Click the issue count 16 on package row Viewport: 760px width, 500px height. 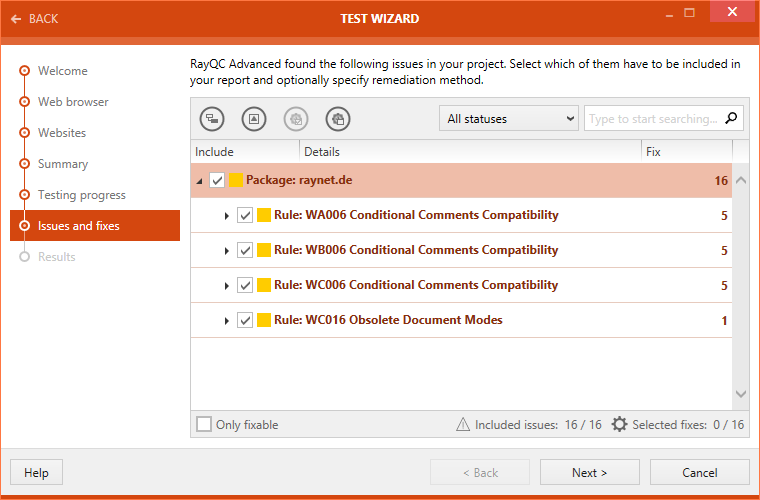[x=721, y=181]
